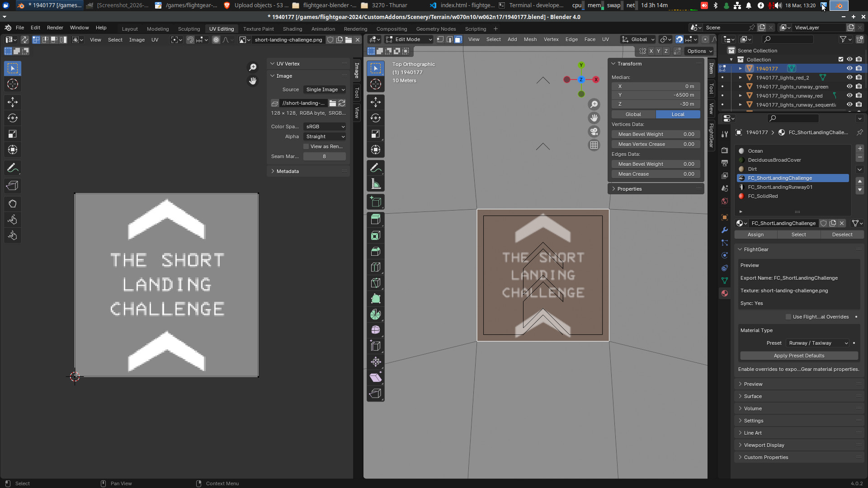This screenshot has height=488, width=868.
Task: Select the Knife tool in the 3D viewport
Action: pyautogui.click(x=376, y=282)
